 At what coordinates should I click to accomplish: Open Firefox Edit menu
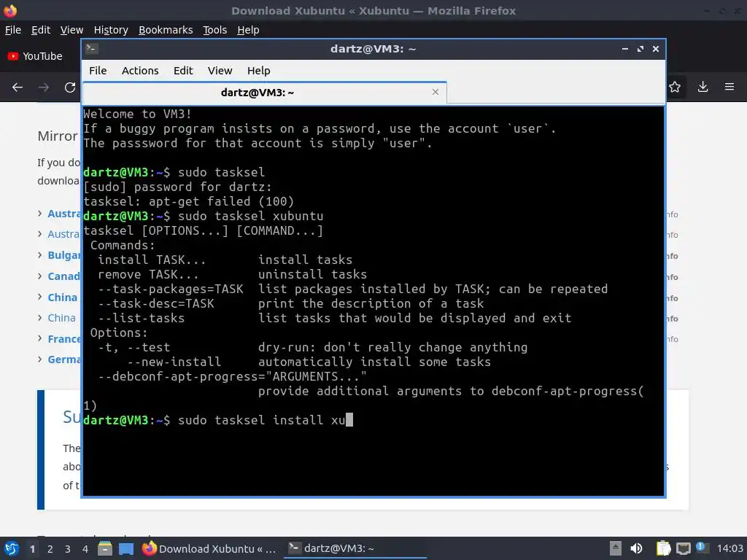coord(41,30)
